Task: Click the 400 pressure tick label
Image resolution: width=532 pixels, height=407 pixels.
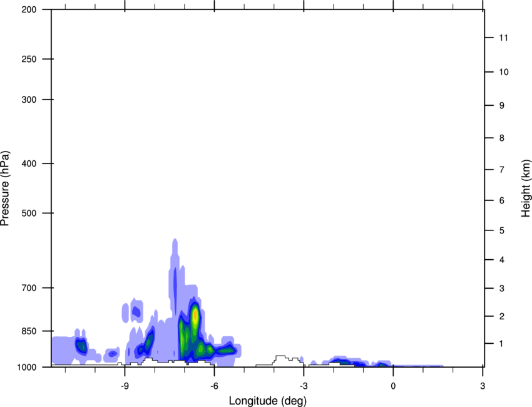Action: (29, 163)
